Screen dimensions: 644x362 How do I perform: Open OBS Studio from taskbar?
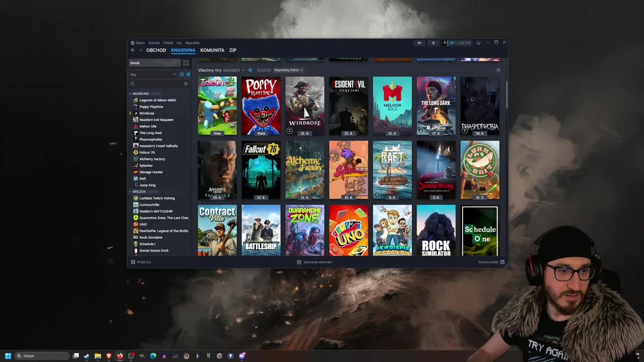(x=131, y=356)
